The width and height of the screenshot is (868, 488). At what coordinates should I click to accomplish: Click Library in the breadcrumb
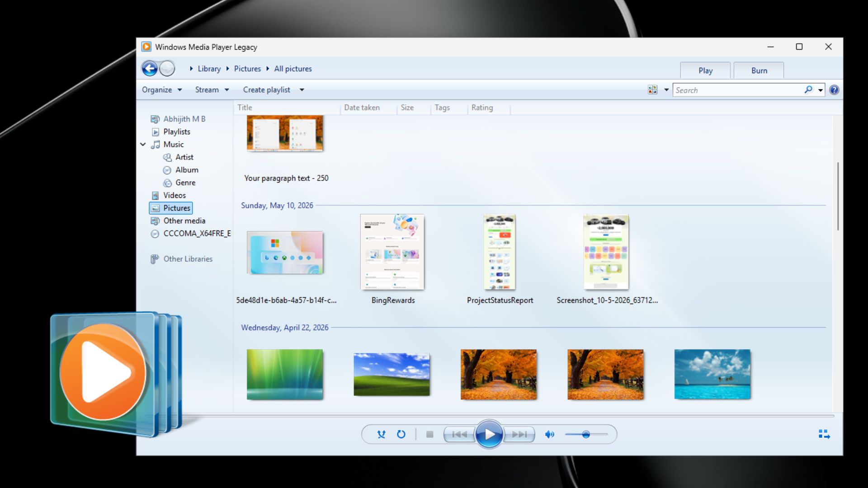pyautogui.click(x=209, y=69)
